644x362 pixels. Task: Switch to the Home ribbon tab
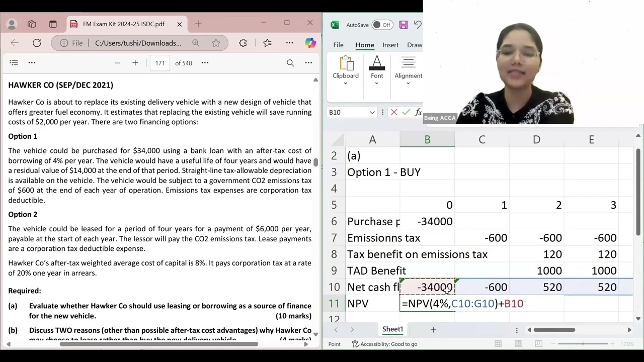[365, 45]
